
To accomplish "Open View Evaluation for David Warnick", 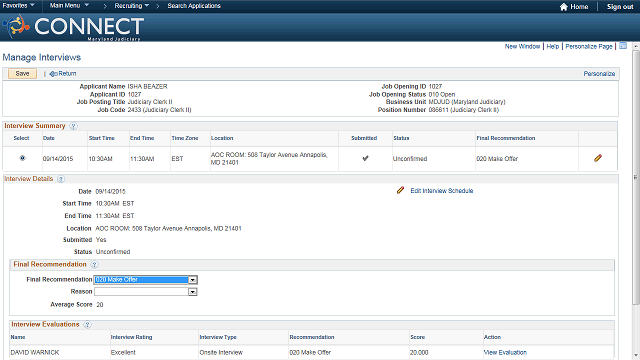I will [505, 352].
